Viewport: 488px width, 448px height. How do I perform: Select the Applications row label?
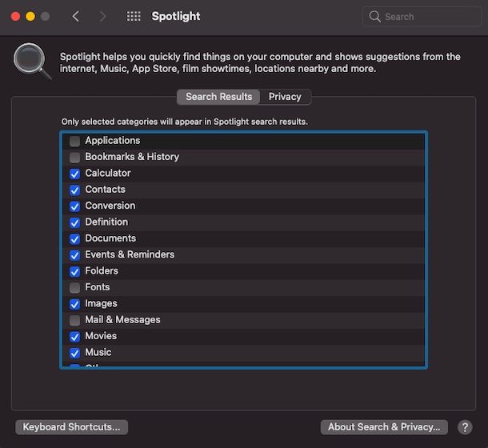[113, 141]
